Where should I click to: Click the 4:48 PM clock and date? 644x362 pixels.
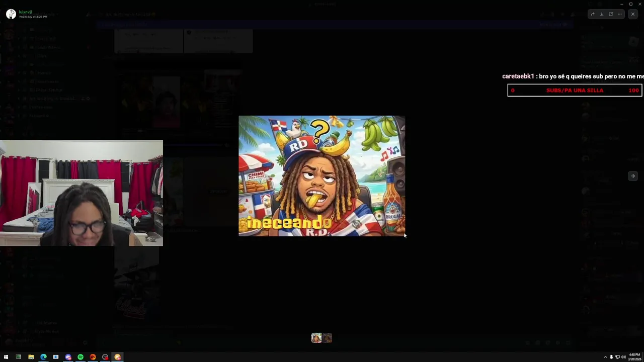[634, 357]
